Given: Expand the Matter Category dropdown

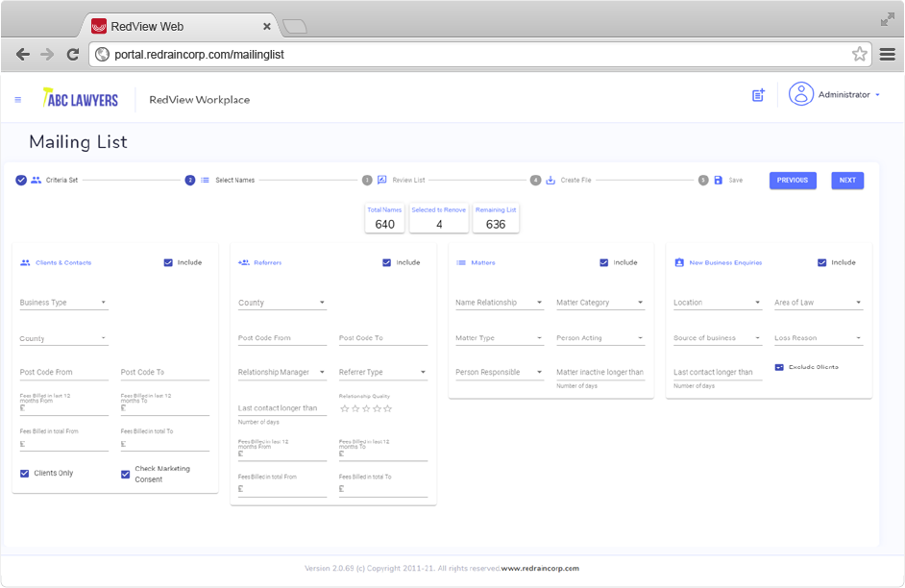Looking at the screenshot, I should (600, 303).
